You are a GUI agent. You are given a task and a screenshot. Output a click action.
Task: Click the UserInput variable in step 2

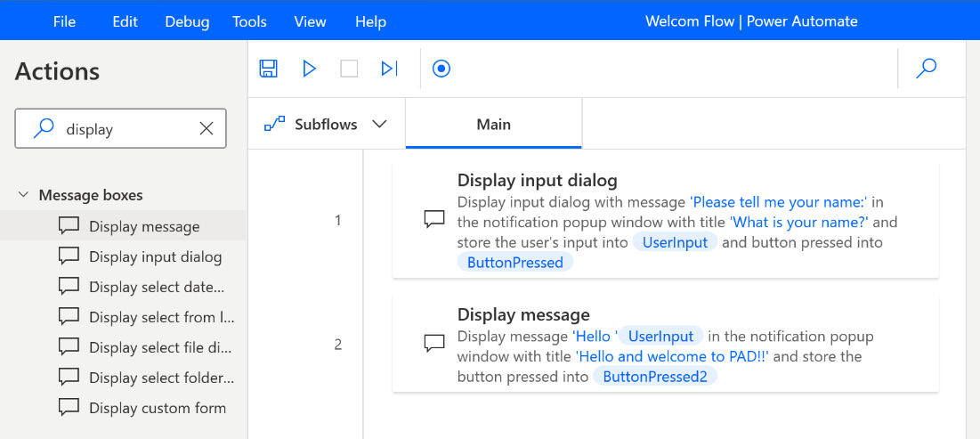pos(660,336)
